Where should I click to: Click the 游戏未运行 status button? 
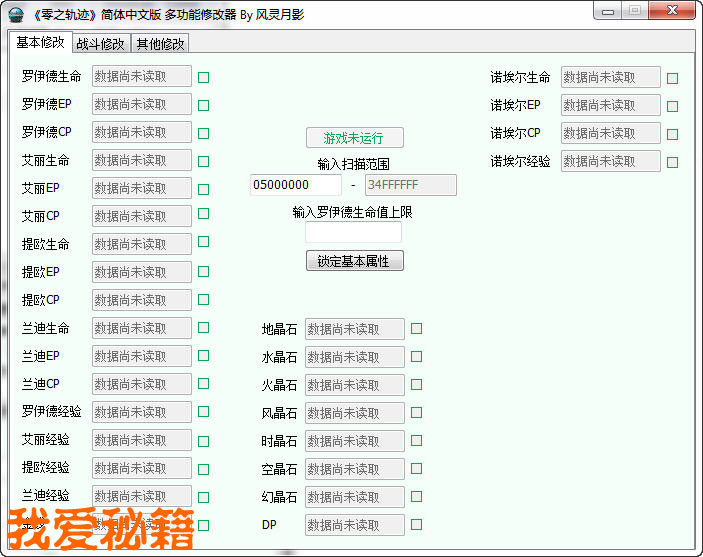(x=354, y=138)
